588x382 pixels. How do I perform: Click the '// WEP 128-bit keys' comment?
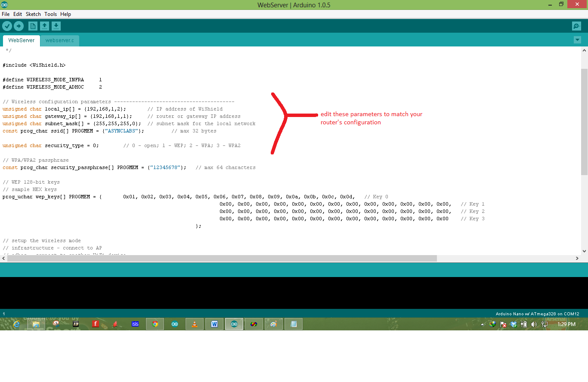coord(31,182)
